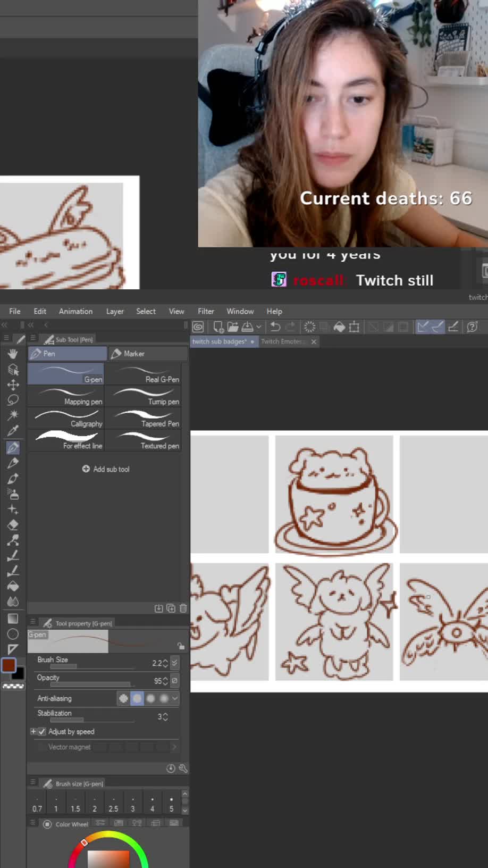
Task: Select the Fill bucket tool
Action: [x=13, y=586]
